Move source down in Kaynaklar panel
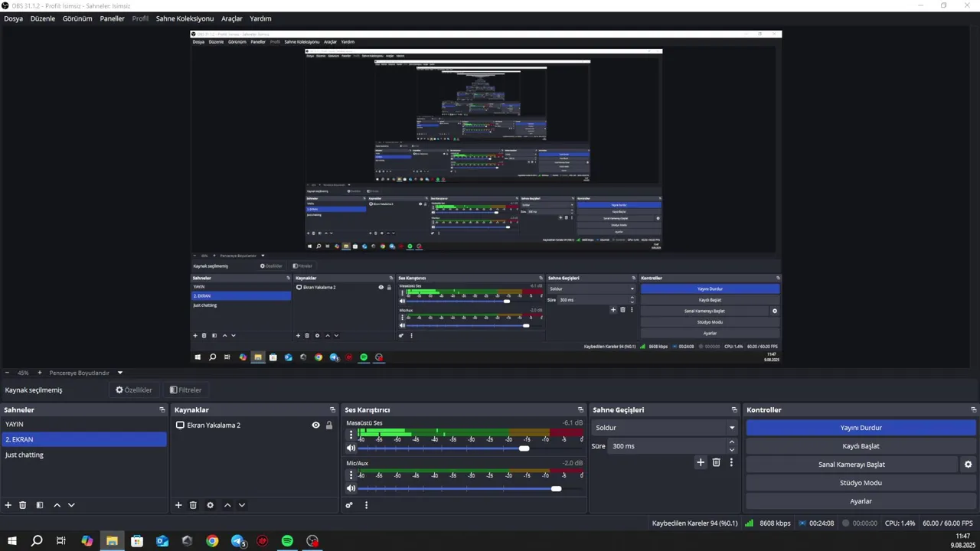The image size is (980, 551). click(242, 505)
